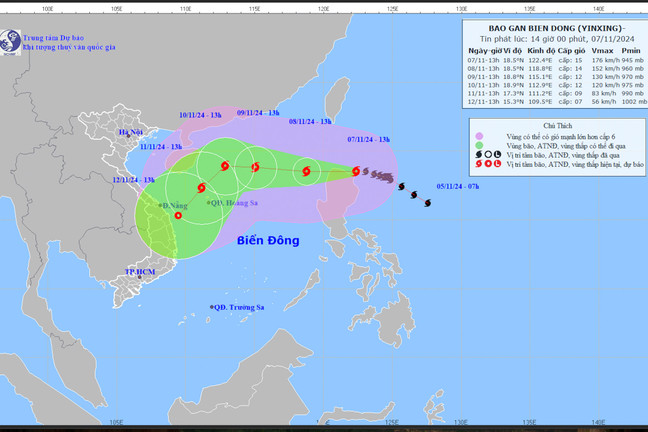
Task: Click the red storm icon nearest Đà Nẵng
Action: pyautogui.click(x=178, y=214)
